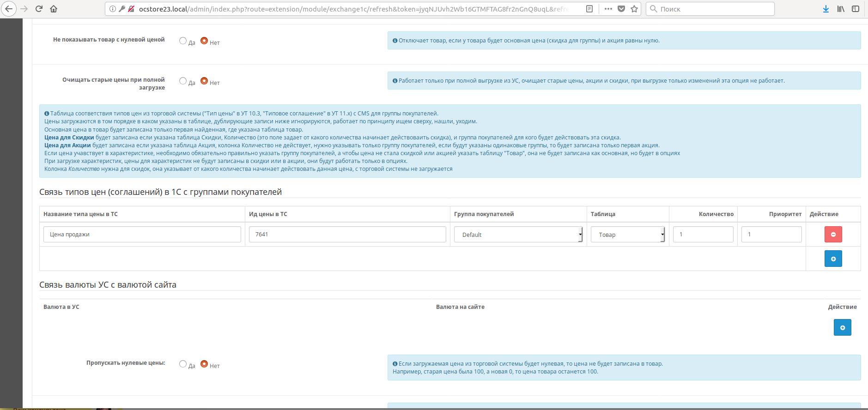
Task: Click the 'Таблица' column header
Action: click(x=603, y=214)
